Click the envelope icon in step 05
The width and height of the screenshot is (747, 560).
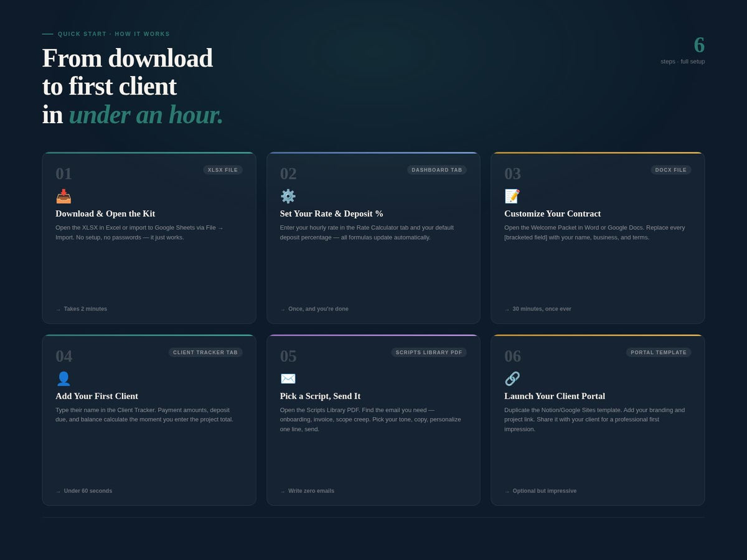[288, 379]
